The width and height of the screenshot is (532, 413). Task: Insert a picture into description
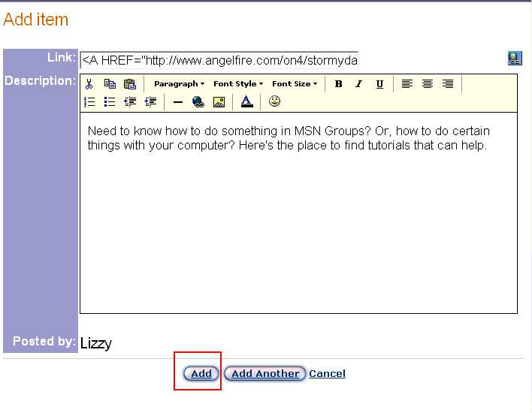click(219, 101)
